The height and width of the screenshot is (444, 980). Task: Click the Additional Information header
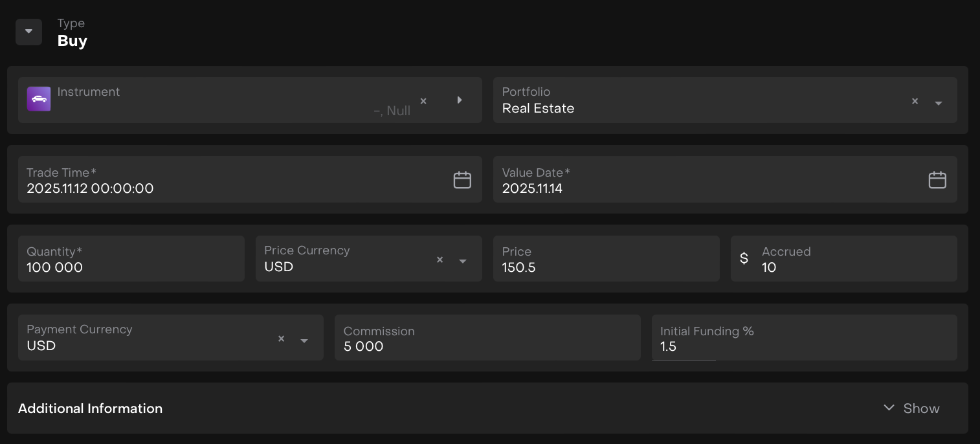point(90,408)
